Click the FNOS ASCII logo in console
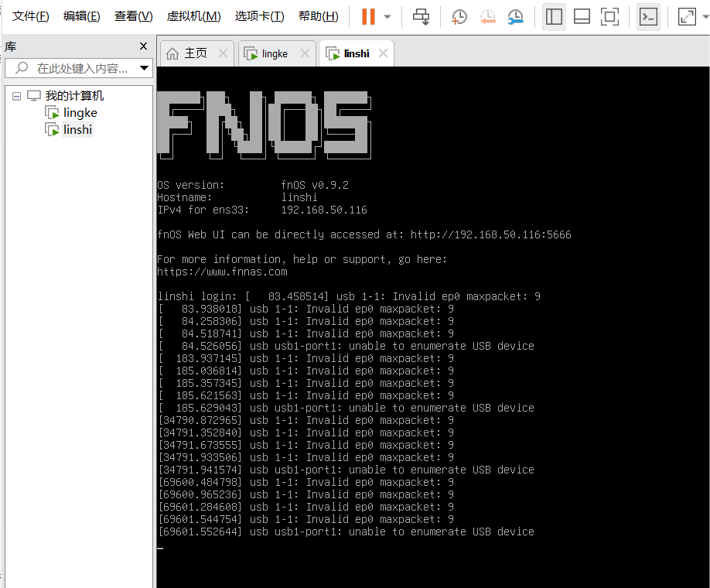The image size is (710, 588). pyautogui.click(x=264, y=125)
